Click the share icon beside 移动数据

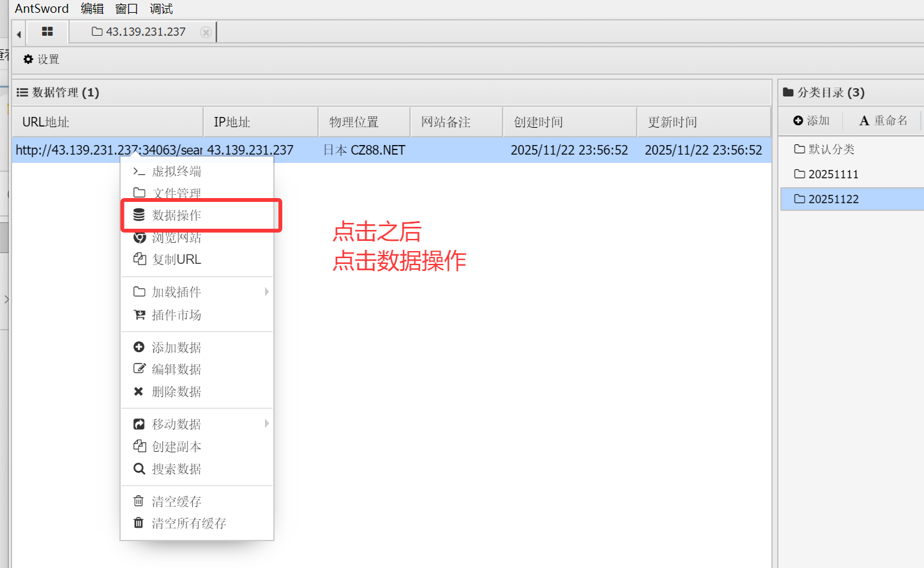click(139, 424)
